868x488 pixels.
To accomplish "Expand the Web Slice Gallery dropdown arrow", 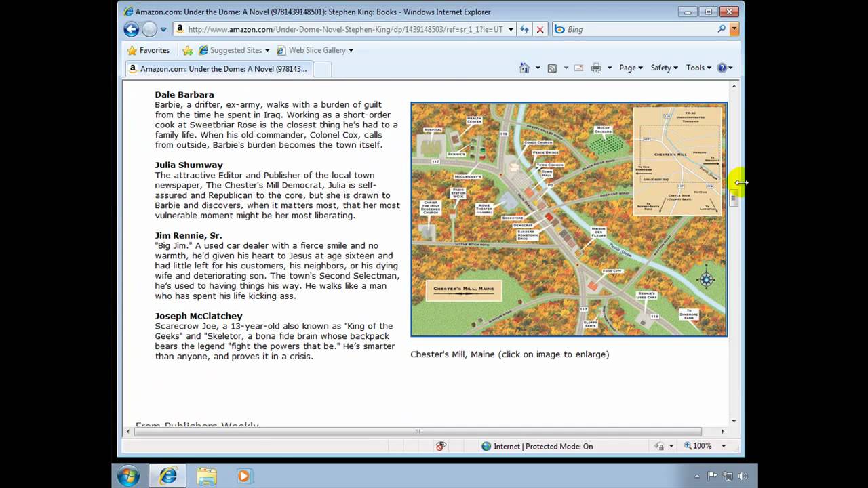I will (x=351, y=50).
